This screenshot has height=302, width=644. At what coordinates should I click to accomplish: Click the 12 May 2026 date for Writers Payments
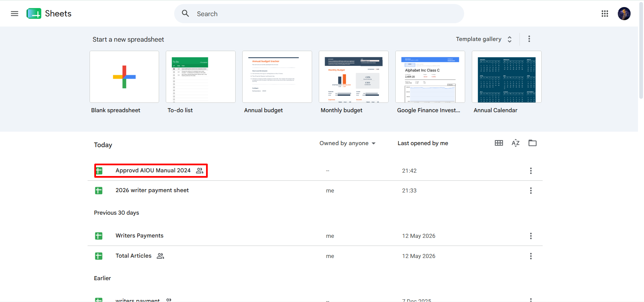point(419,236)
